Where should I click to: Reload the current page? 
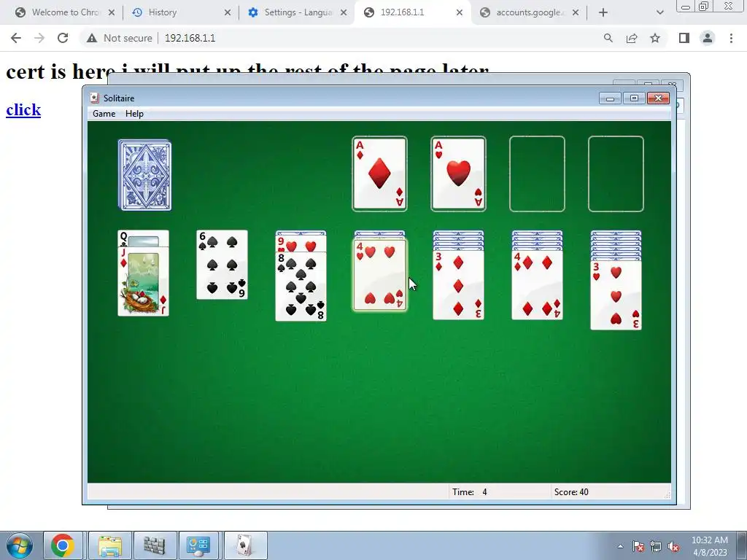click(x=63, y=38)
